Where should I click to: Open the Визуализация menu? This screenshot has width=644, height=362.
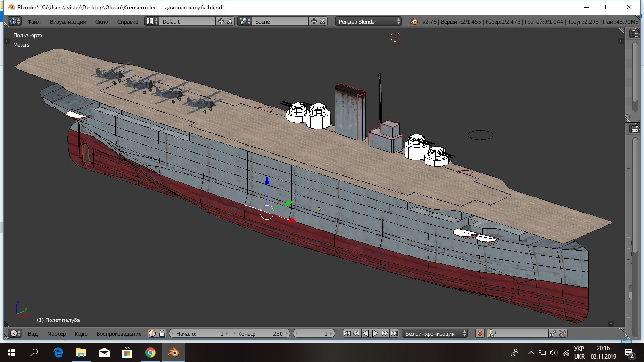68,22
